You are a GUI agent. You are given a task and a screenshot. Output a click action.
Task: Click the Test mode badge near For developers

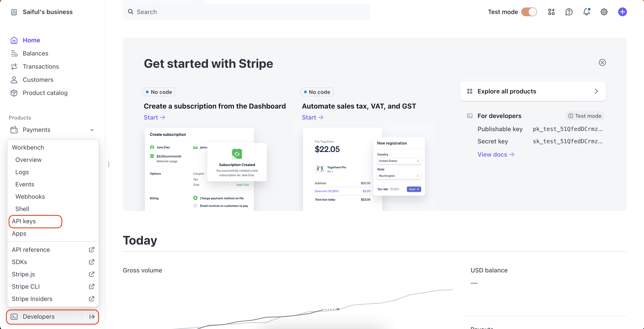585,116
